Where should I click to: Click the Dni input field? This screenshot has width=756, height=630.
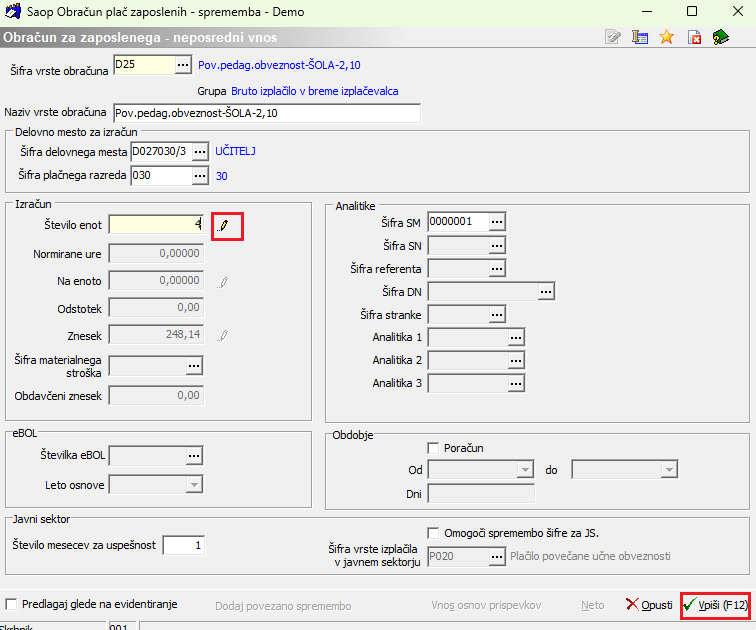click(x=481, y=494)
